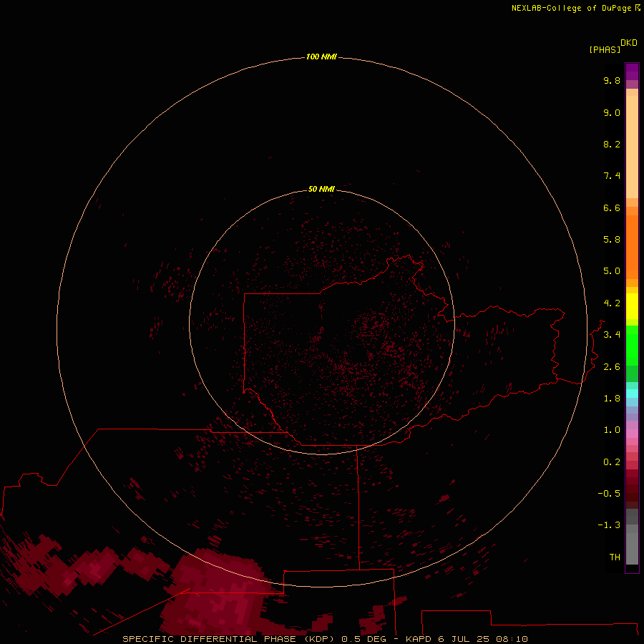The image size is (644, 644).
Task: Click the DKD units label above the scale
Action: 629,43
